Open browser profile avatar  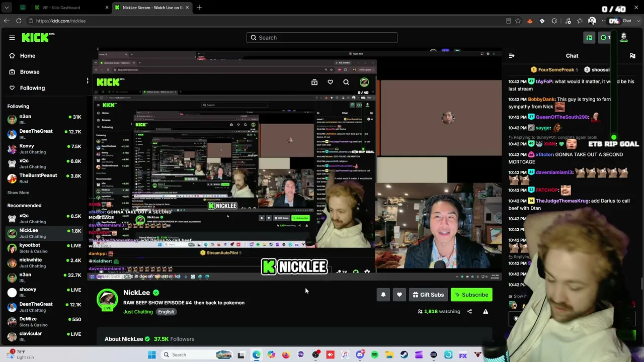592,21
